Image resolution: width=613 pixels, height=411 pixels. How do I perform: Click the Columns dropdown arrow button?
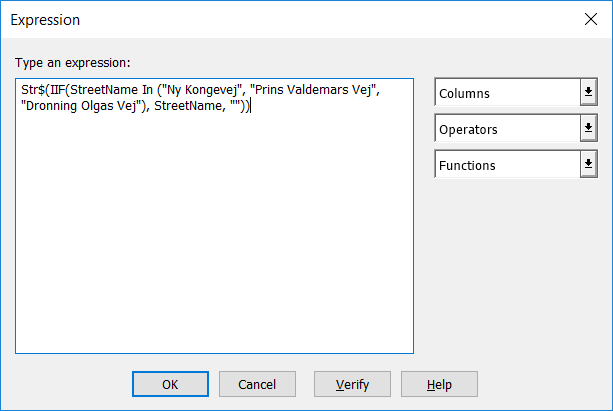click(588, 93)
